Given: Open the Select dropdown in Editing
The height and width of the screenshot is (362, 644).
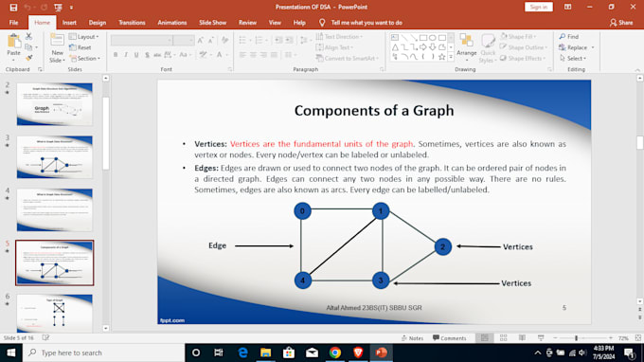Looking at the screenshot, I should click(573, 59).
